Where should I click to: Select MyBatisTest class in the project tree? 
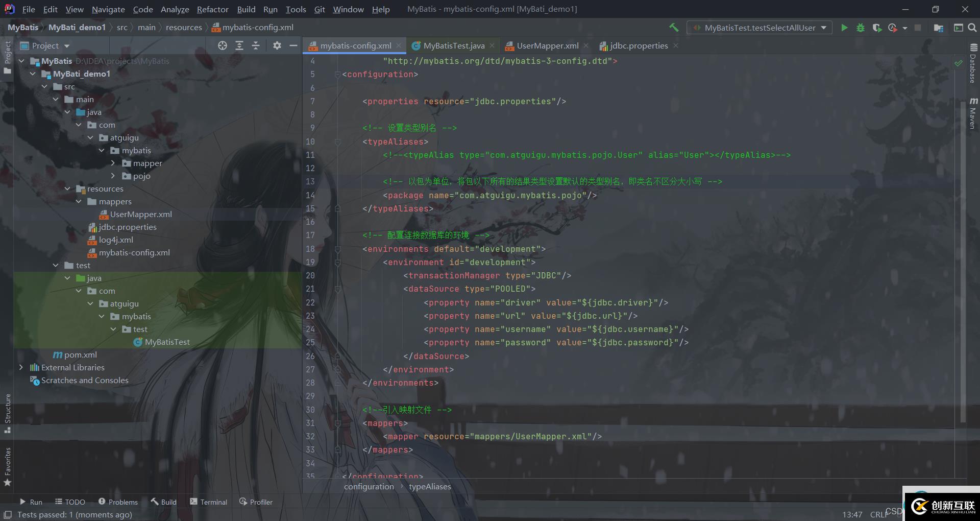[167, 342]
